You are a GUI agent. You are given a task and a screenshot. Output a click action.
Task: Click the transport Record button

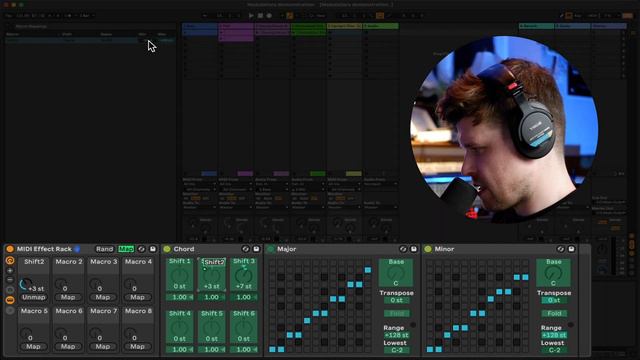269,16
